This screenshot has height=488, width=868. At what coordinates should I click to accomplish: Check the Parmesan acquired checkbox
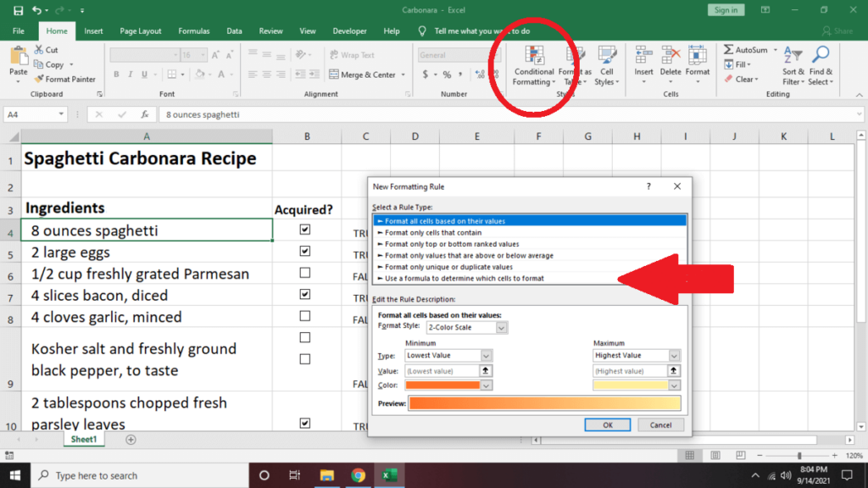pyautogui.click(x=305, y=273)
